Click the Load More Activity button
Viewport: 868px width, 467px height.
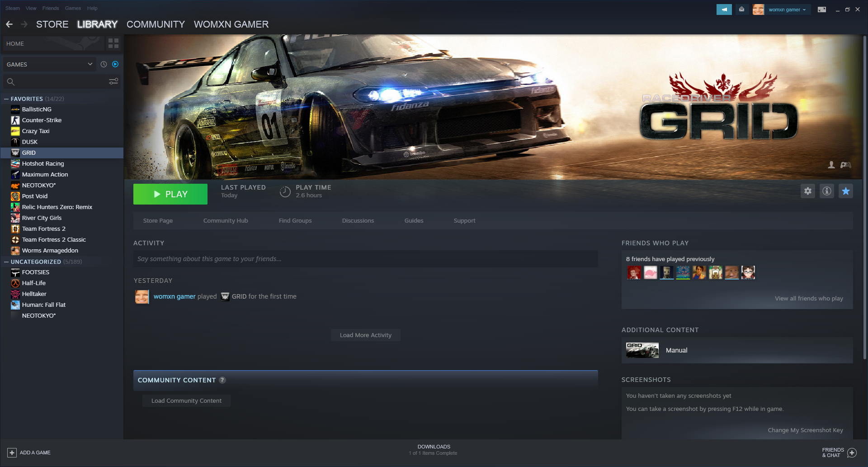tap(365, 335)
